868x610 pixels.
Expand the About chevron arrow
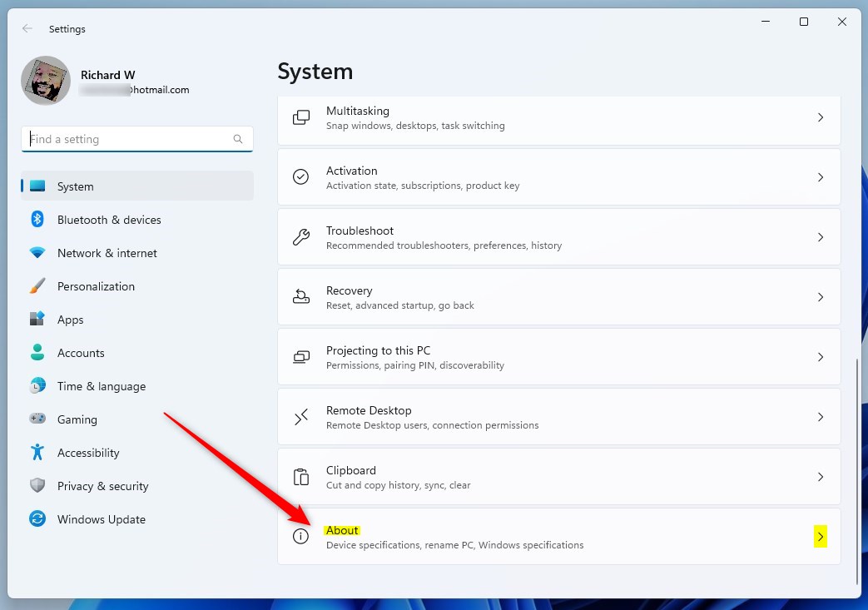[820, 537]
